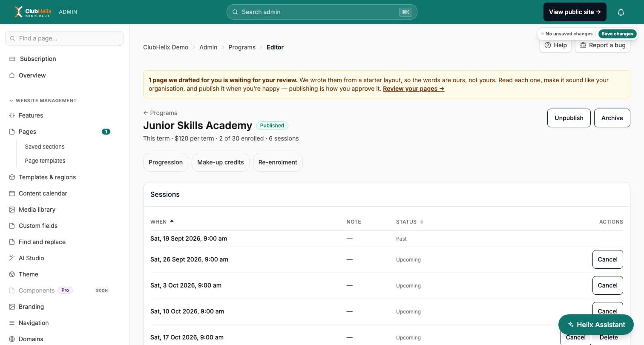The height and width of the screenshot is (345, 644).
Task: Click Report a bug
Action: (603, 45)
